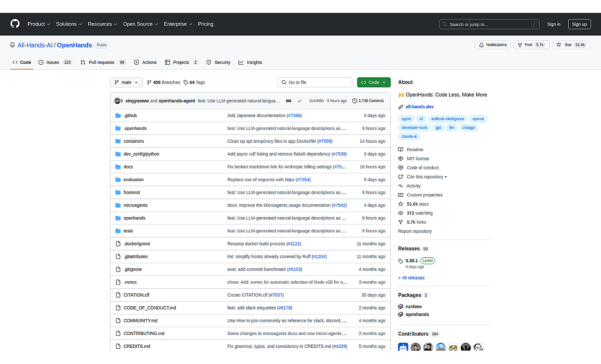601x364 pixels.
Task: Click the Notifications bell icon
Action: [x=481, y=45]
